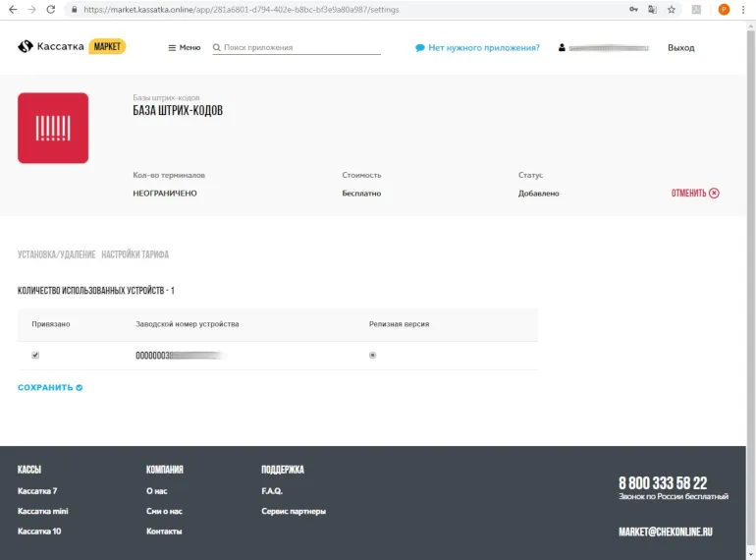
Task: Open F.A.Q. footer link
Action: 272,491
